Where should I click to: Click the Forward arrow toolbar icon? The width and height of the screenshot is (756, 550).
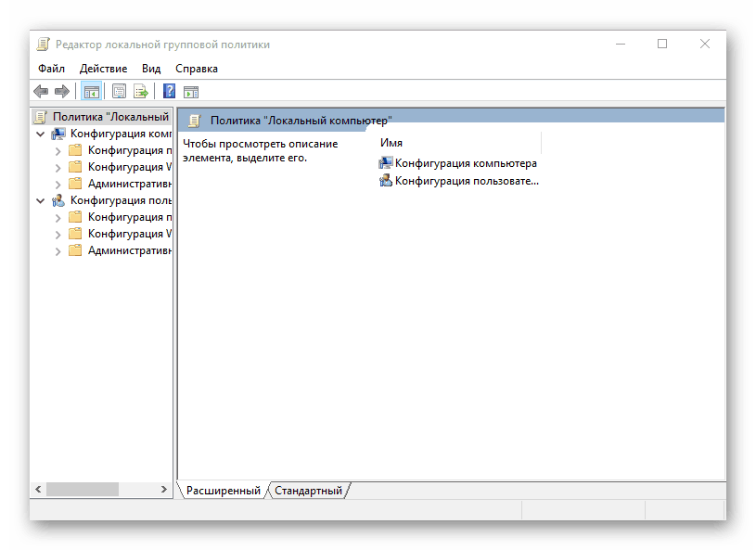click(x=62, y=91)
